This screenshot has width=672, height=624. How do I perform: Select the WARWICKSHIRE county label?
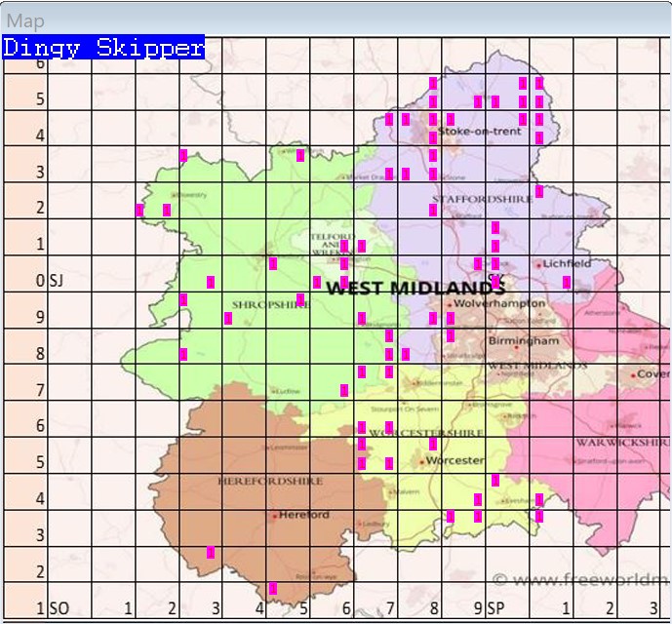621,442
